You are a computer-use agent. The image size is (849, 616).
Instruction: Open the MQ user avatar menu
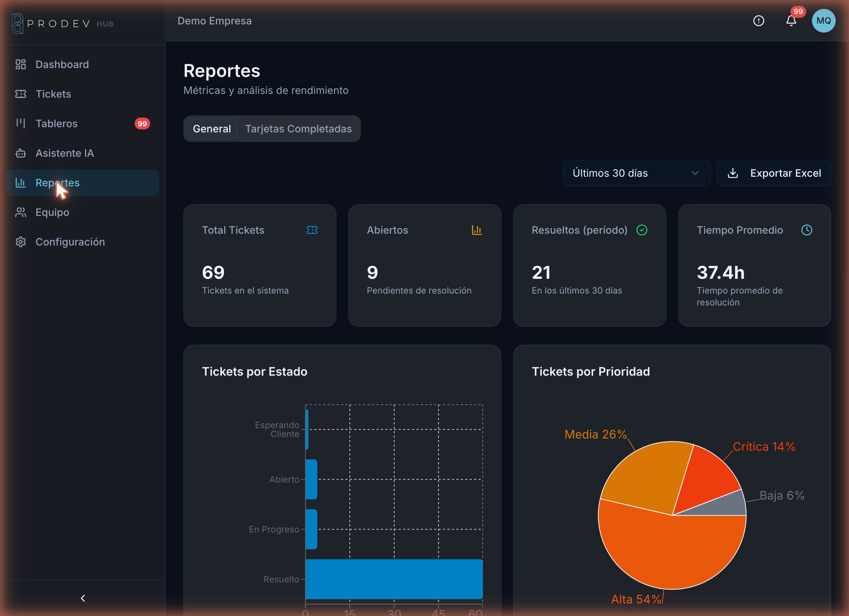pos(823,21)
